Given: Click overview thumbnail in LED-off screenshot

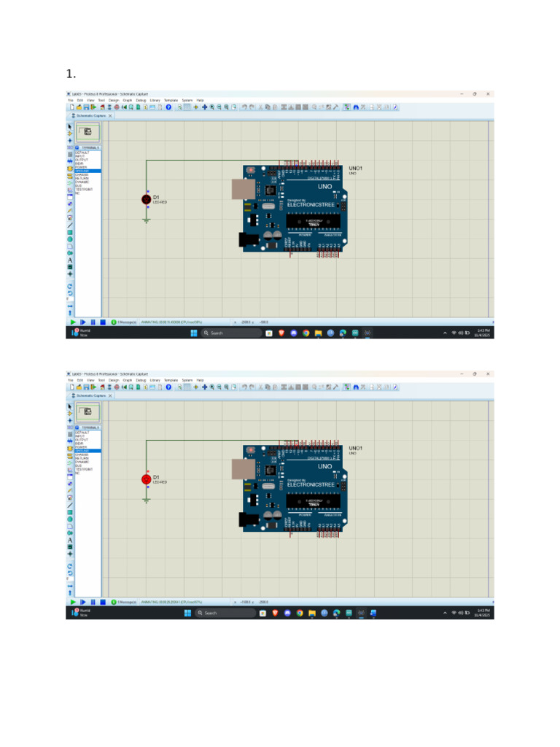Looking at the screenshot, I should 87,132.
